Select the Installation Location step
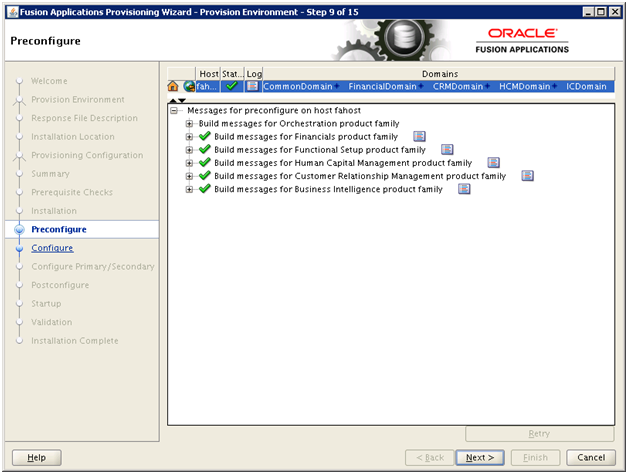 (73, 137)
